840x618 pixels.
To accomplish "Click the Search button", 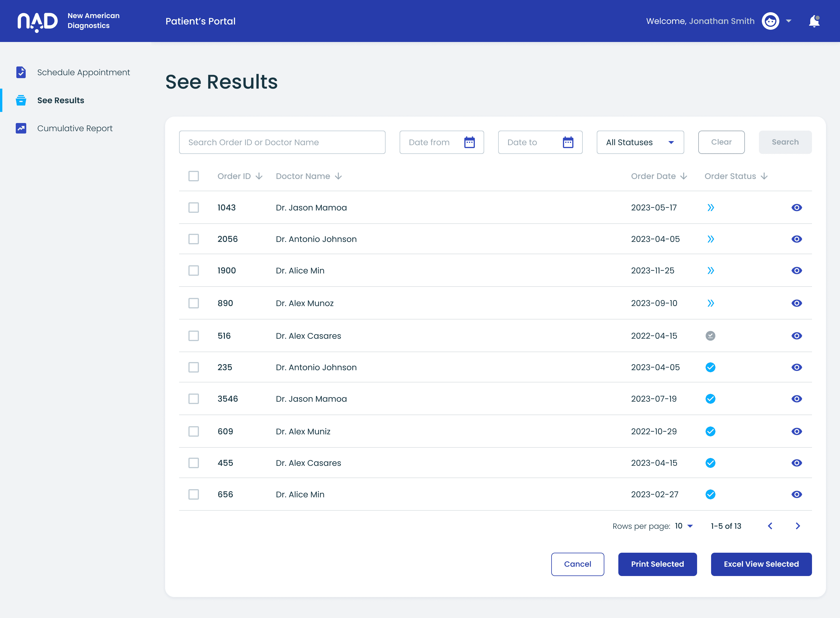I will 785,142.
